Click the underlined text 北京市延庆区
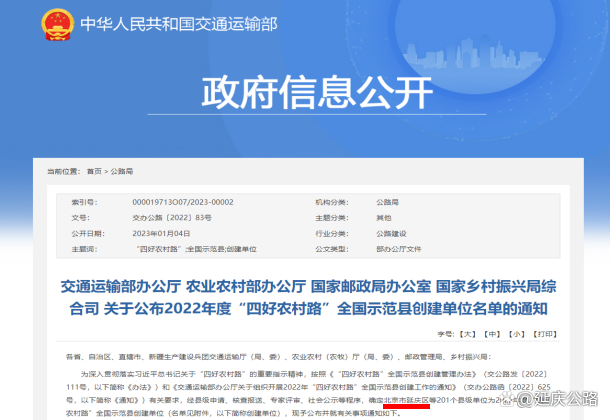The height and width of the screenshot is (420, 610). pos(406,400)
